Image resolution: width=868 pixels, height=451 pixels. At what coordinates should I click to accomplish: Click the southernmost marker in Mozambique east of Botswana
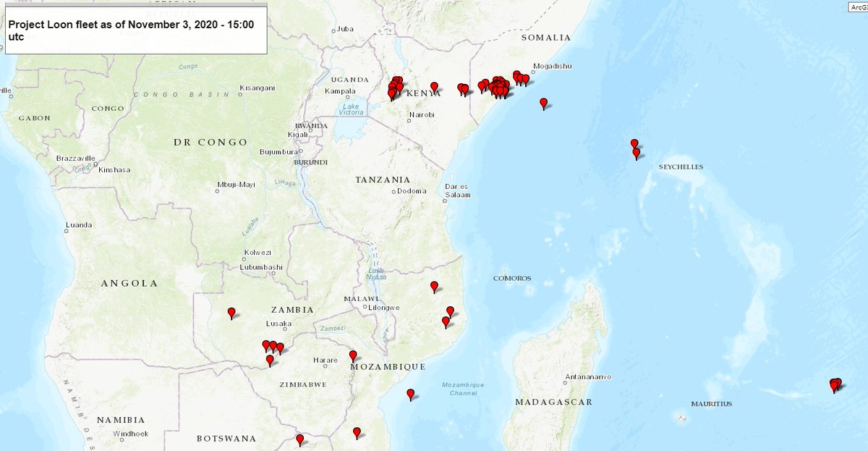[357, 432]
